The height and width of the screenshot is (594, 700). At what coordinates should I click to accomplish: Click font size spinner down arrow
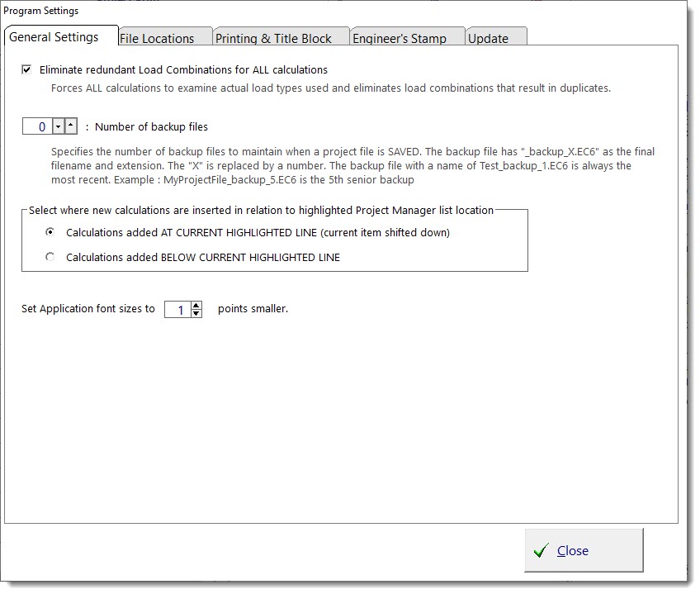(x=196, y=314)
